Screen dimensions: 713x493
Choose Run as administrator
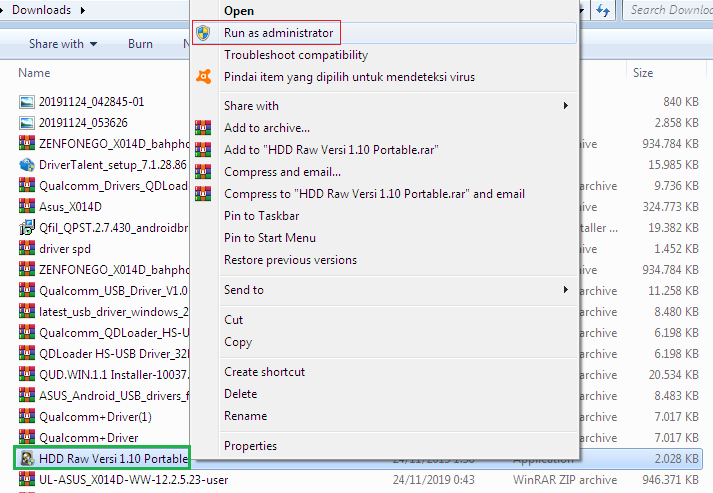[278, 33]
